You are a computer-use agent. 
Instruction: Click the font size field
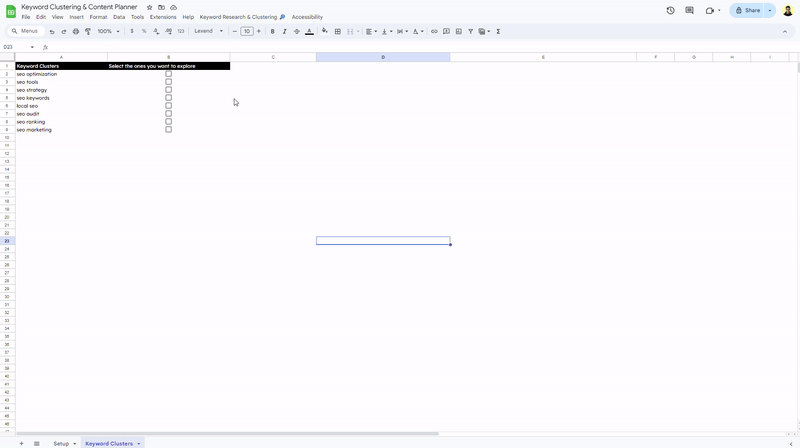pyautogui.click(x=247, y=32)
